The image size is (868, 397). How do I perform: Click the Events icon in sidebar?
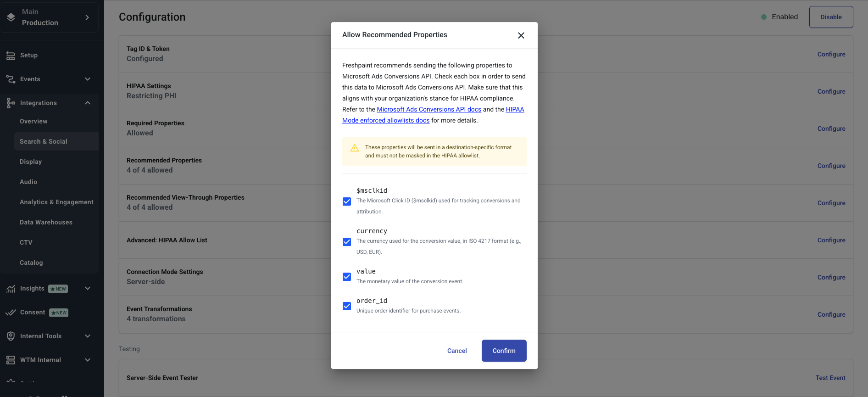click(x=11, y=79)
